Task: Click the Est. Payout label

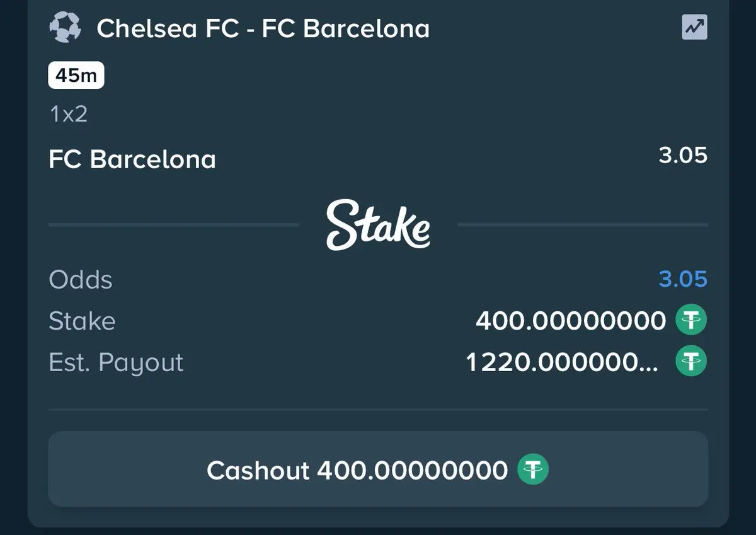Action: [x=116, y=362]
